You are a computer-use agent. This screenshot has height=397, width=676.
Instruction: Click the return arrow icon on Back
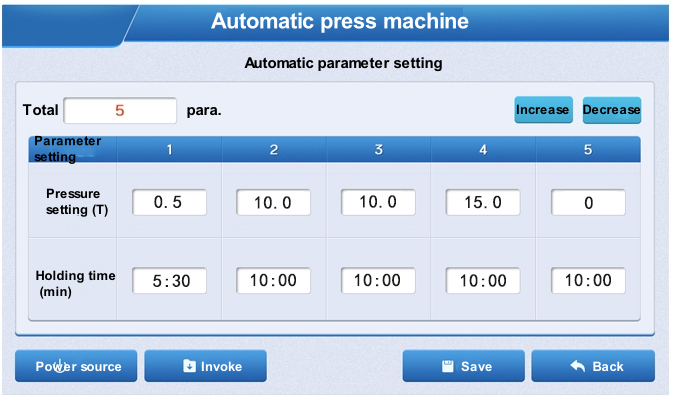coord(578,366)
